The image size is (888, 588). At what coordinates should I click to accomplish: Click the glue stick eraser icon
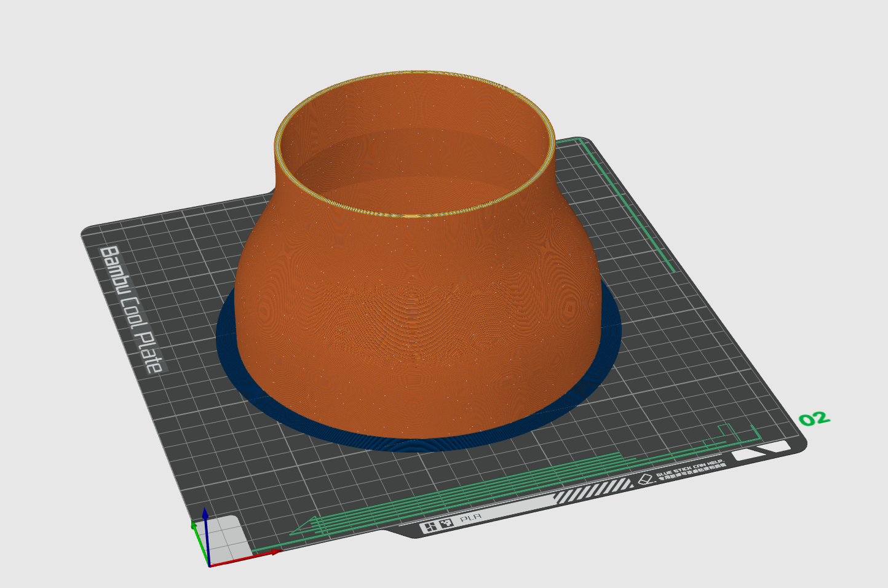pos(644,479)
